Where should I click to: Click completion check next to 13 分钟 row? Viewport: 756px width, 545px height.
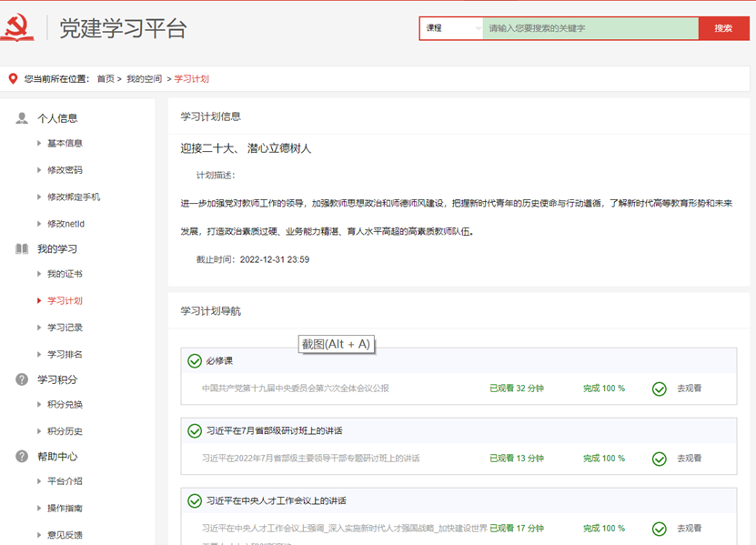point(660,459)
